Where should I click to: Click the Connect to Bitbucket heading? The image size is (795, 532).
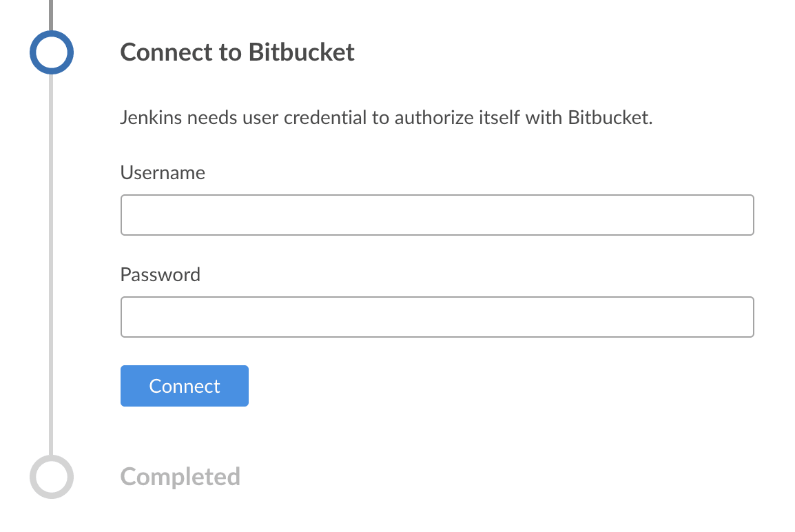(237, 52)
